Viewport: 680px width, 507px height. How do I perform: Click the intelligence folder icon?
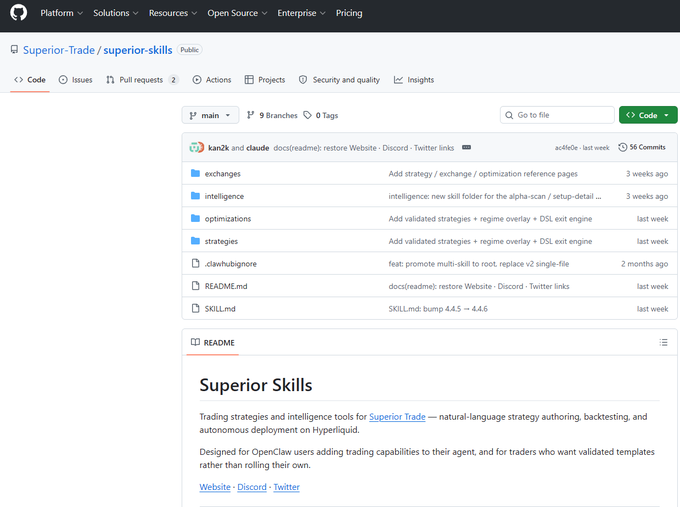(196, 196)
